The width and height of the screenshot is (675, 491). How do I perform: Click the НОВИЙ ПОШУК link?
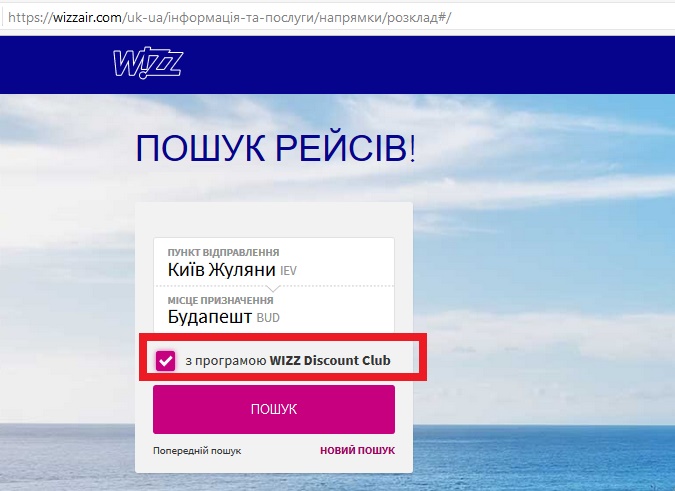click(357, 451)
